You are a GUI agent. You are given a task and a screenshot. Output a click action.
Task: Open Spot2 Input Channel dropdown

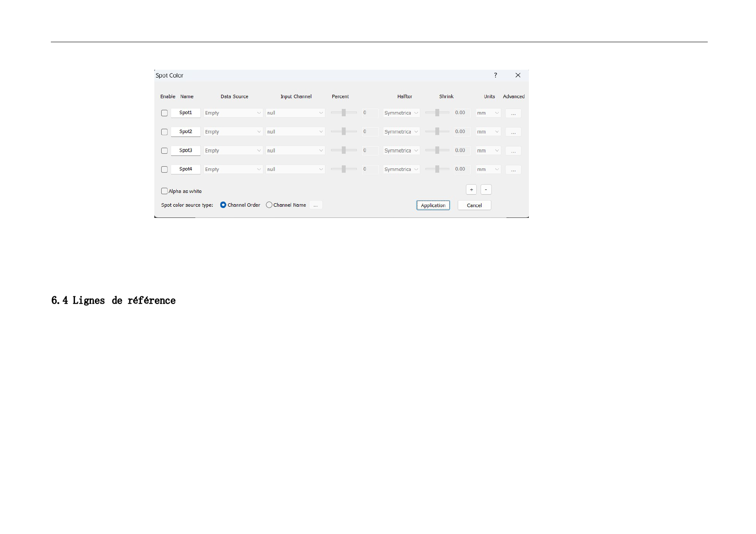tap(295, 132)
